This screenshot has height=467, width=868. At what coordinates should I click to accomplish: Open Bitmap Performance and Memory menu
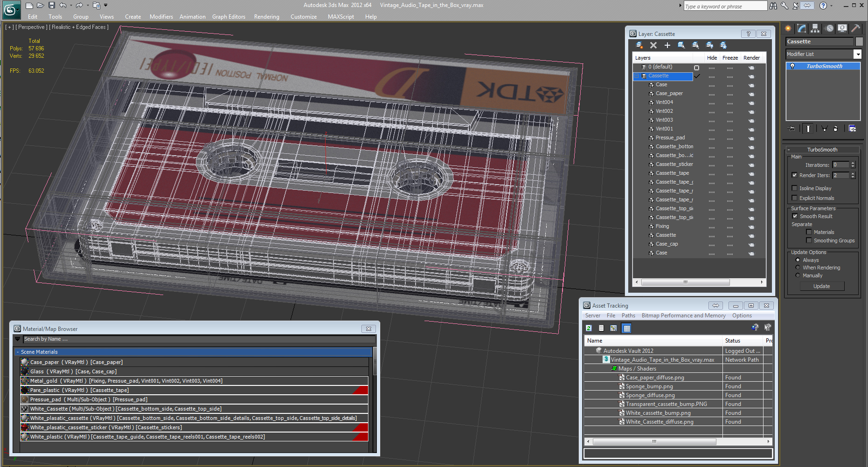683,316
